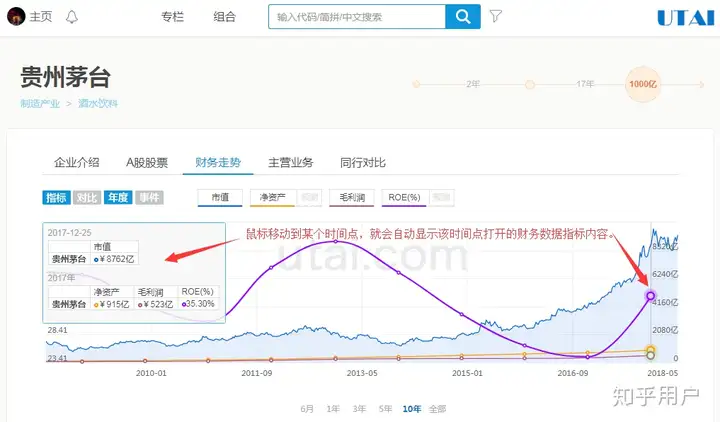Open the 专栏 menu item
Viewport: 720px width, 422px height.
tap(173, 17)
